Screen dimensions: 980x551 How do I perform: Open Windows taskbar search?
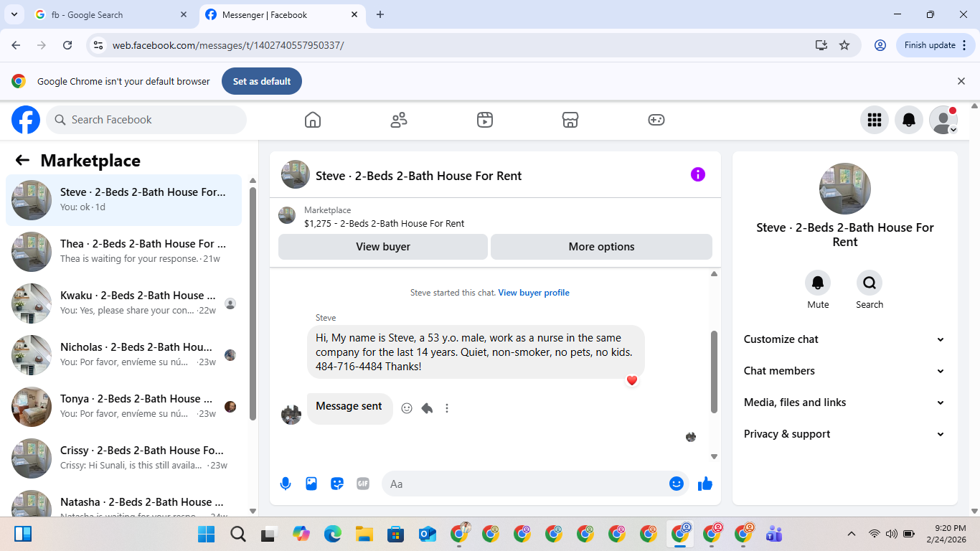(238, 534)
